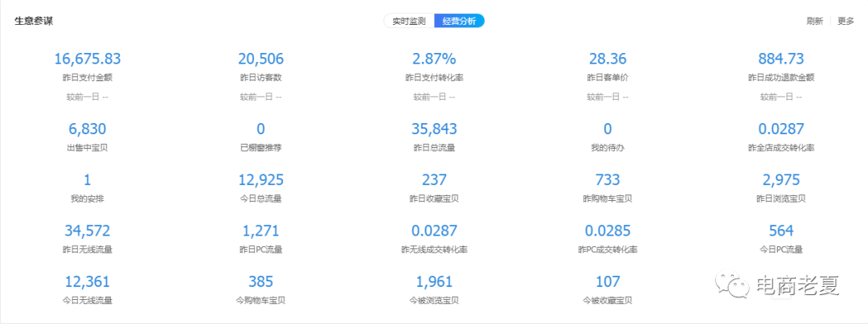This screenshot has height=324, width=868.
Task: Click the 我的待办 label
Action: point(608,148)
